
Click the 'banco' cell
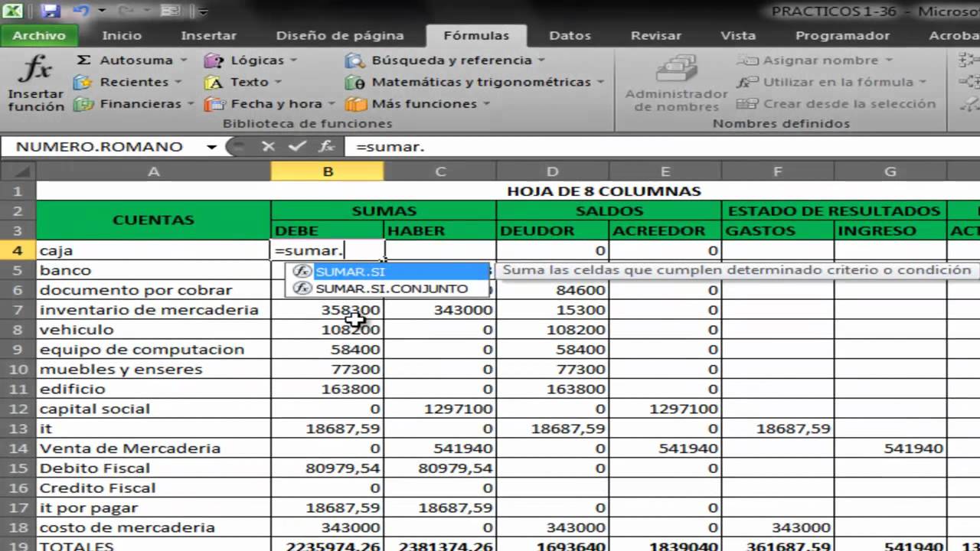[x=153, y=270]
